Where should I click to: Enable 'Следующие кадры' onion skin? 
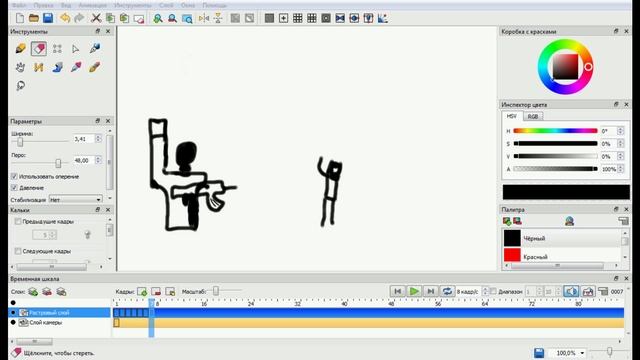point(18,251)
